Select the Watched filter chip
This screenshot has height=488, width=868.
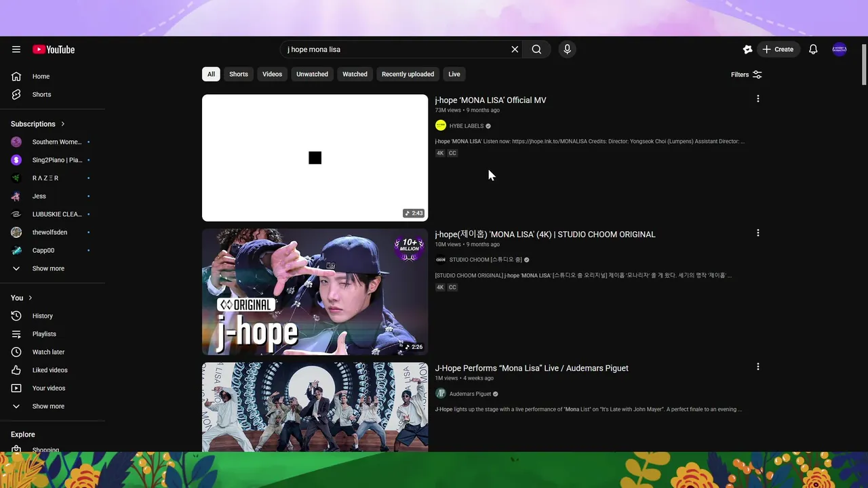click(x=355, y=75)
